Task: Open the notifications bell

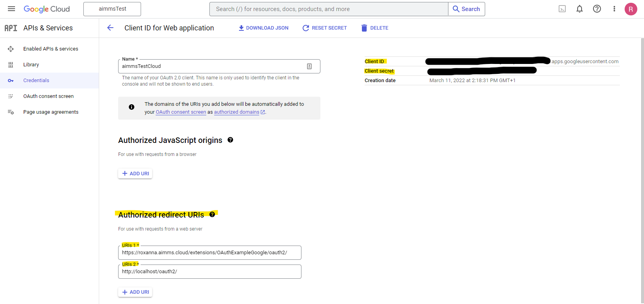Action: coord(580,9)
